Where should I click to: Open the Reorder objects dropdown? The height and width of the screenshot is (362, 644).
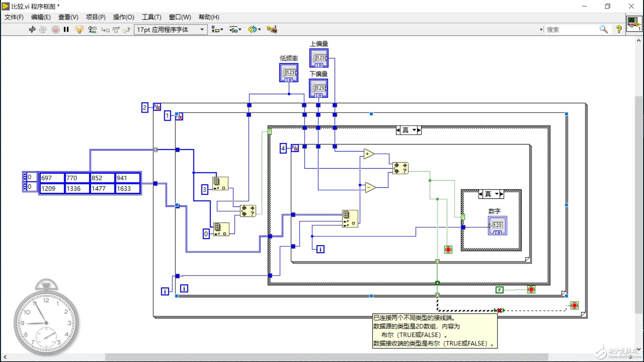[255, 29]
